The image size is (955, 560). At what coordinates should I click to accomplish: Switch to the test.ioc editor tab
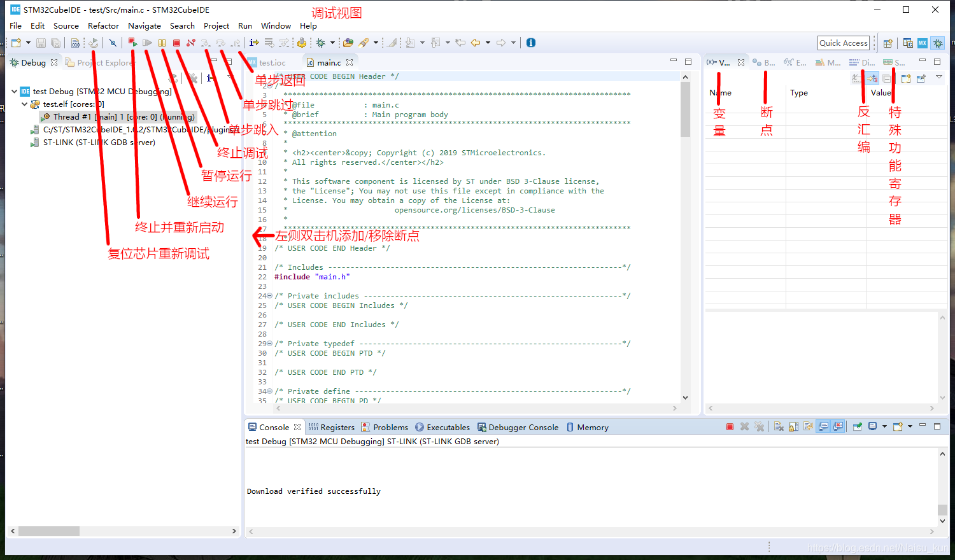267,62
